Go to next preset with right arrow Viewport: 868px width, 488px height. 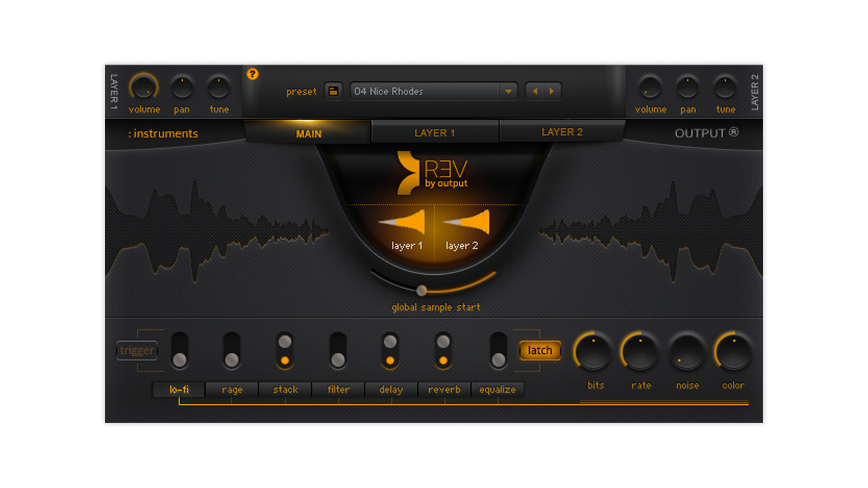(x=552, y=91)
